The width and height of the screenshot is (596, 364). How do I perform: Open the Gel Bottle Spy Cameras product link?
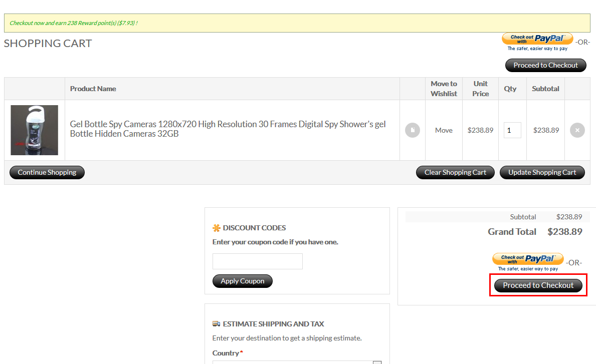click(x=228, y=129)
